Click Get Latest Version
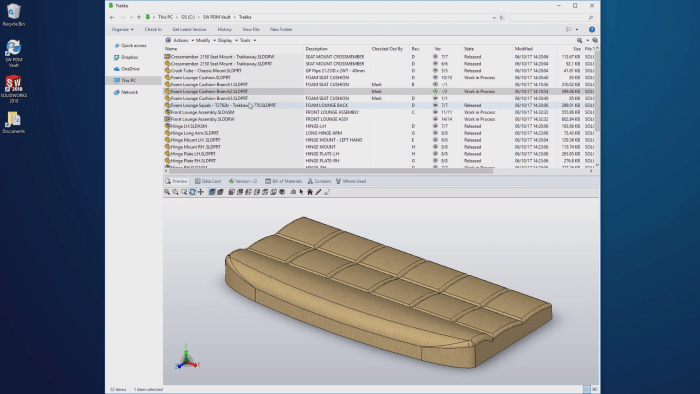This screenshot has width=700, height=394. [x=189, y=29]
